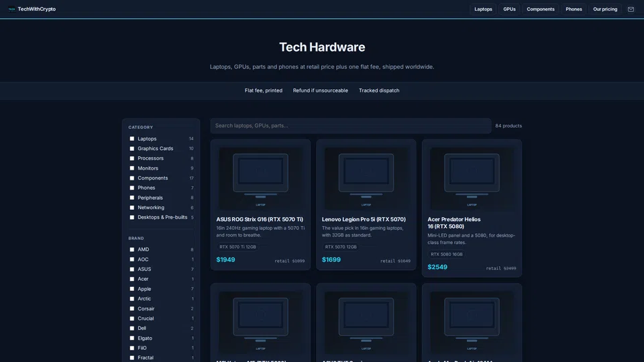Click the RTX 5070 12GB spec tag
This screenshot has height=362, width=644.
coord(341,247)
